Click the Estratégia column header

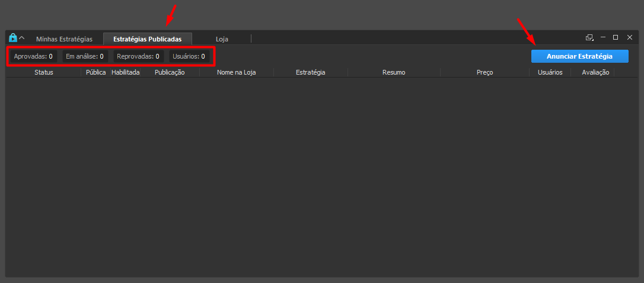click(311, 72)
